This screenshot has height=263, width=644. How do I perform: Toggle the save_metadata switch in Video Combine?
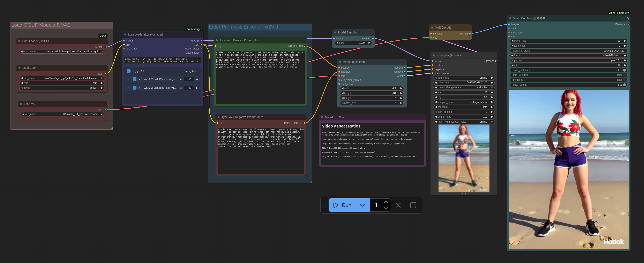(624, 70)
